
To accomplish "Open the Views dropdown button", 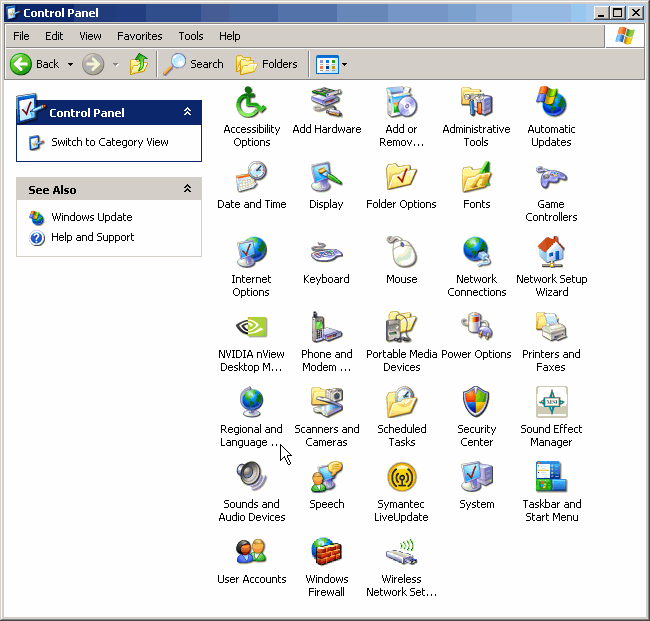I will [332, 64].
